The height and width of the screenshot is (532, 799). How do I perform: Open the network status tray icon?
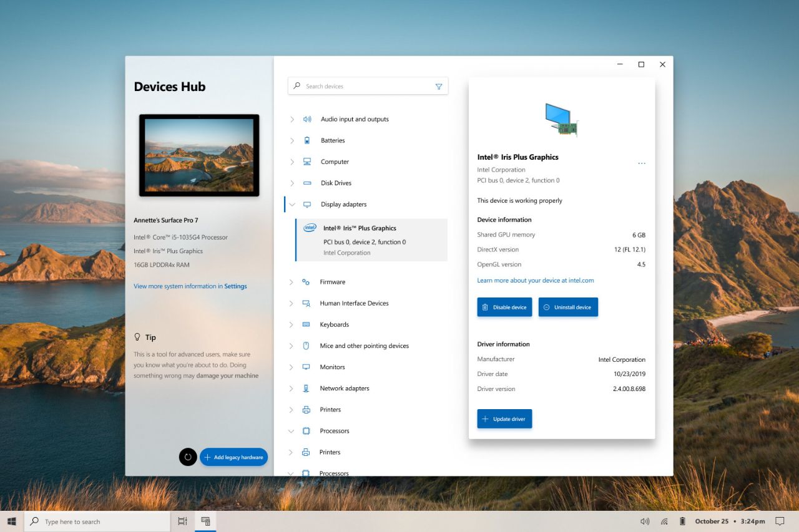(x=664, y=521)
